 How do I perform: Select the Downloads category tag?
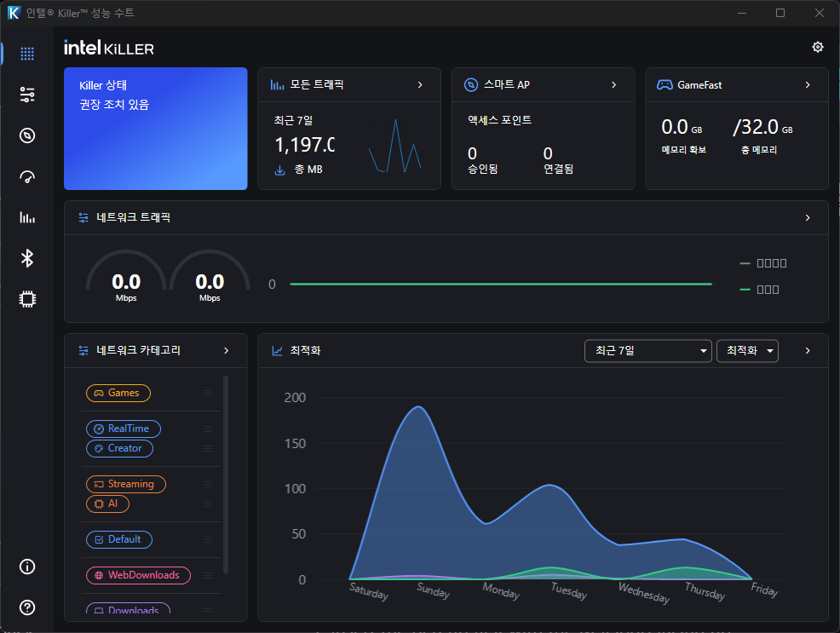tap(128, 609)
